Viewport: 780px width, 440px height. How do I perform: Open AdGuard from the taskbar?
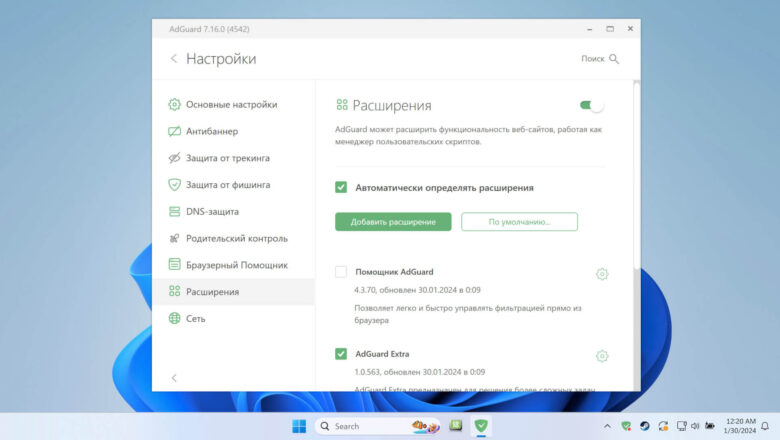(481, 426)
